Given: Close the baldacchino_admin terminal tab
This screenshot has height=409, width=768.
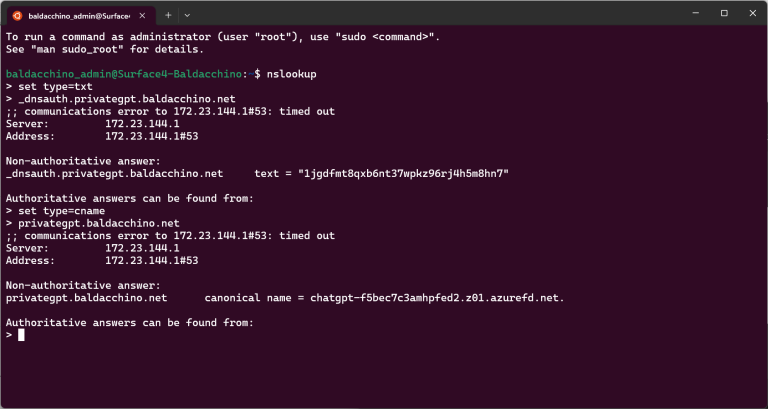Looking at the screenshot, I should pos(144,16).
